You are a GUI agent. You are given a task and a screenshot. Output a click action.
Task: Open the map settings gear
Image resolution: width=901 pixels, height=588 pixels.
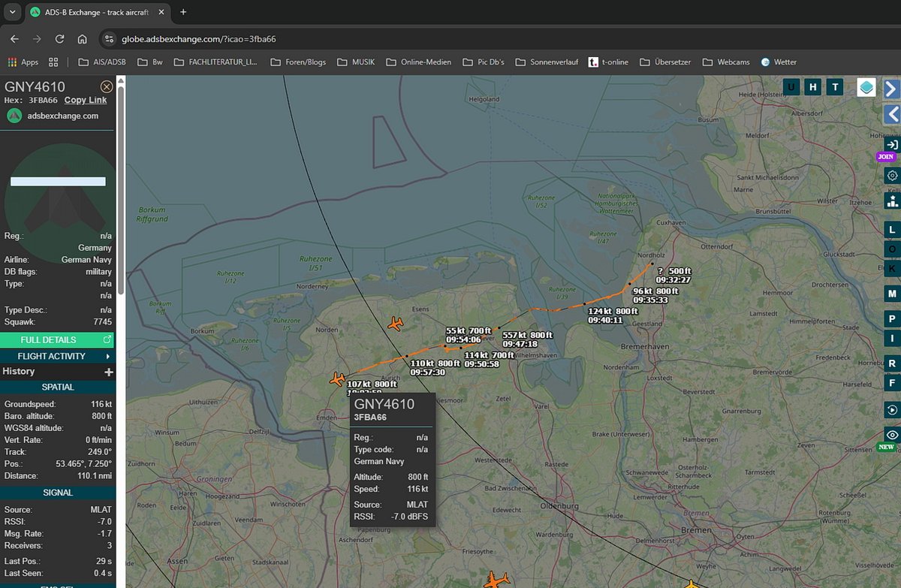(x=892, y=175)
